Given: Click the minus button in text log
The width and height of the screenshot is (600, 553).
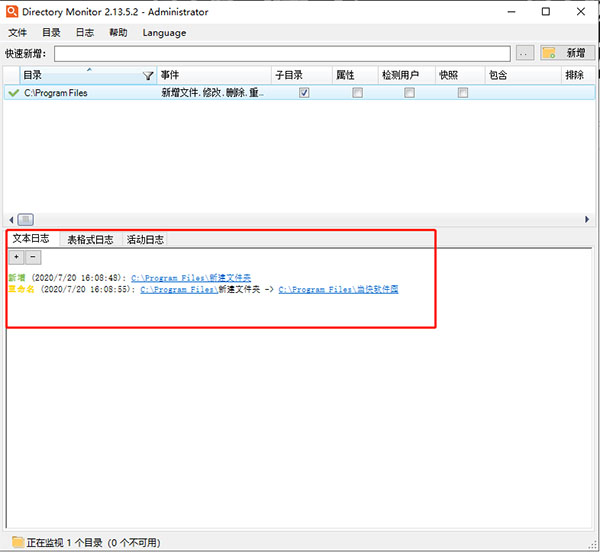Looking at the screenshot, I should (33, 257).
